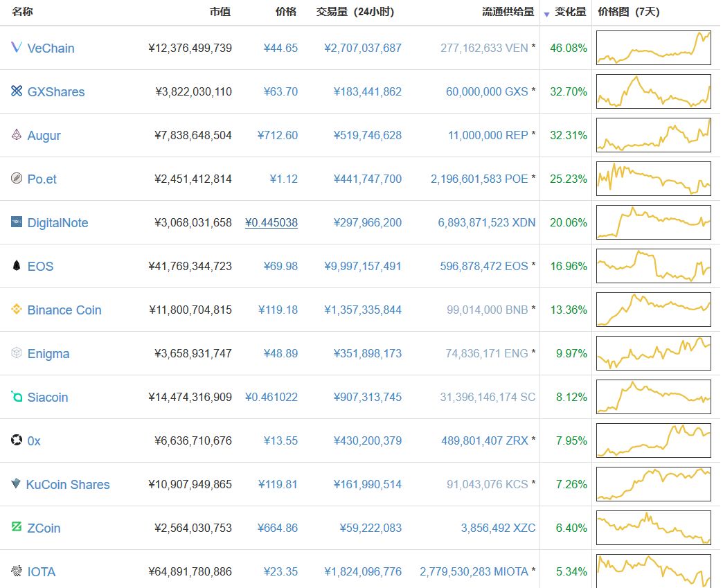Click EOS 24h volume ¥9,997,157,491
The width and height of the screenshot is (723, 588).
point(362,267)
